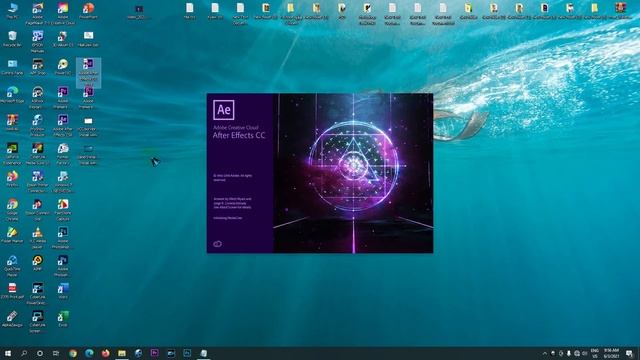Select the PowerPoint desktop shortcut
This screenshot has height=360, width=640.
tap(88, 11)
